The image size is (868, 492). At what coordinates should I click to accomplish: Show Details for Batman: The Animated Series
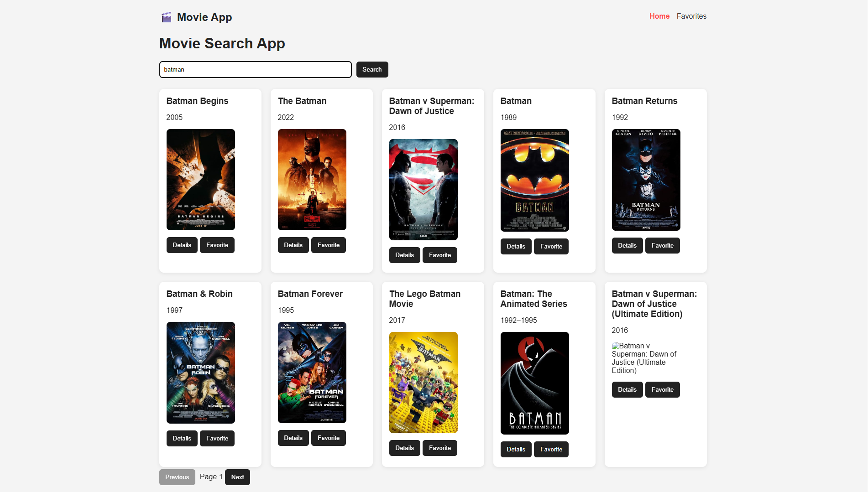[516, 450]
